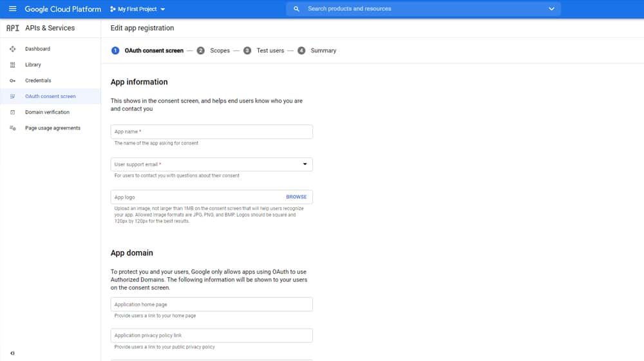This screenshot has height=361, width=644.
Task: Click the App domain heading
Action: pyautogui.click(x=131, y=253)
